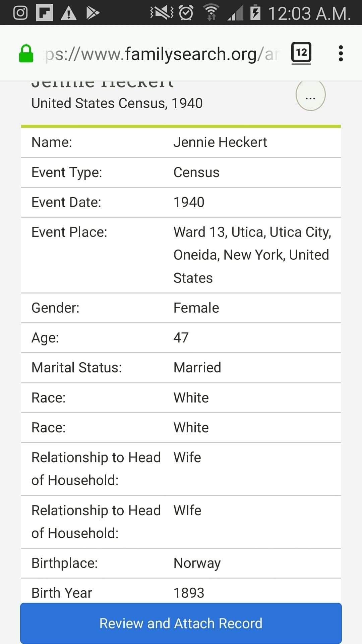
Task: Tap the 12:03 A.M. clock
Action: coord(309,13)
